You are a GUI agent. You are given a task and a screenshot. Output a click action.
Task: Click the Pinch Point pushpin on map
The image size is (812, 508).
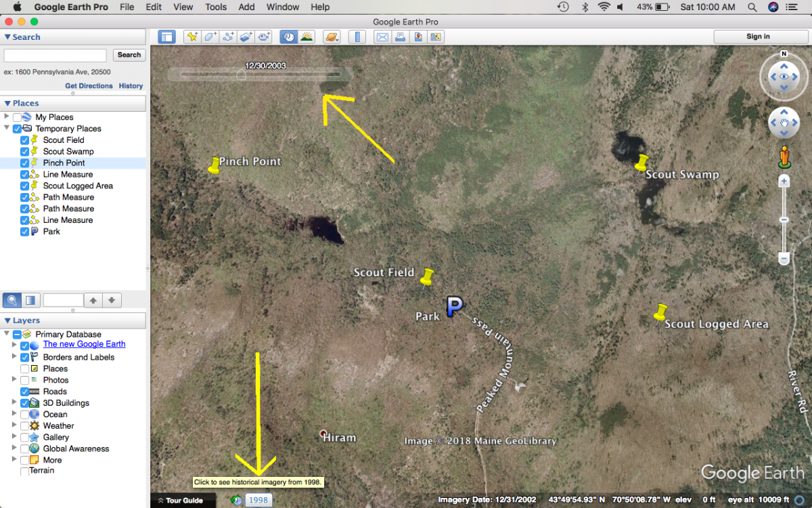coord(214,166)
